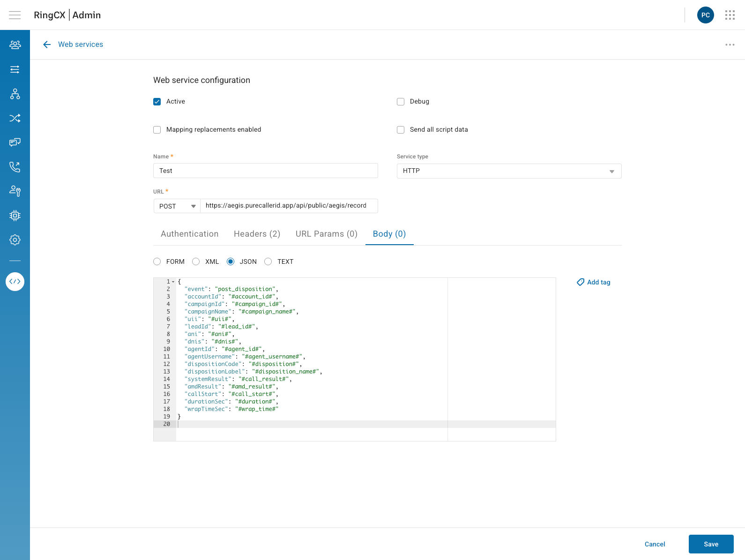Viewport: 745px width, 560px height.
Task: Switch to the Body (0) tab
Action: 389,234
